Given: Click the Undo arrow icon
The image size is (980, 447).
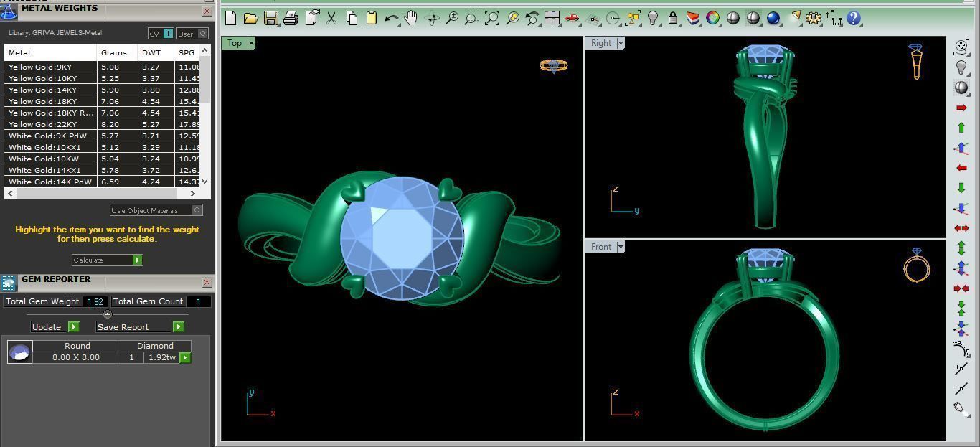Looking at the screenshot, I should [x=392, y=19].
